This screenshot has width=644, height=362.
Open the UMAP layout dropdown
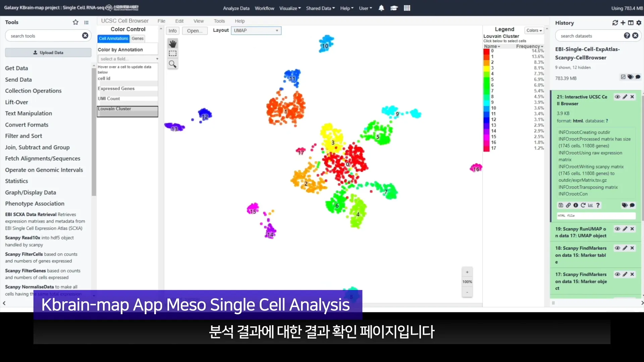coord(256,31)
